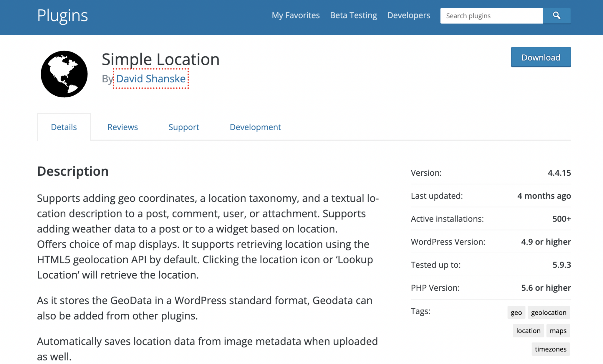Click the Simple Location globe logo
Screen dimensions: 603x364
coord(64,74)
